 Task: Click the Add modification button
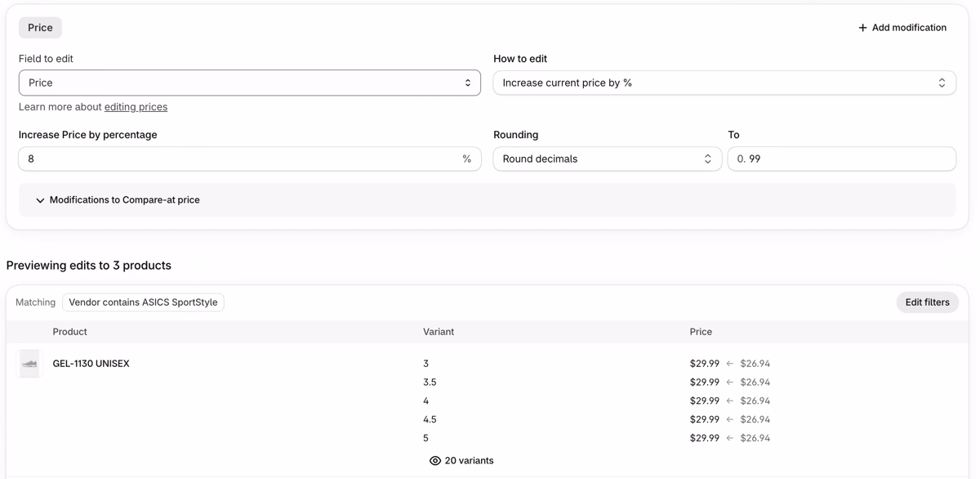tap(902, 28)
